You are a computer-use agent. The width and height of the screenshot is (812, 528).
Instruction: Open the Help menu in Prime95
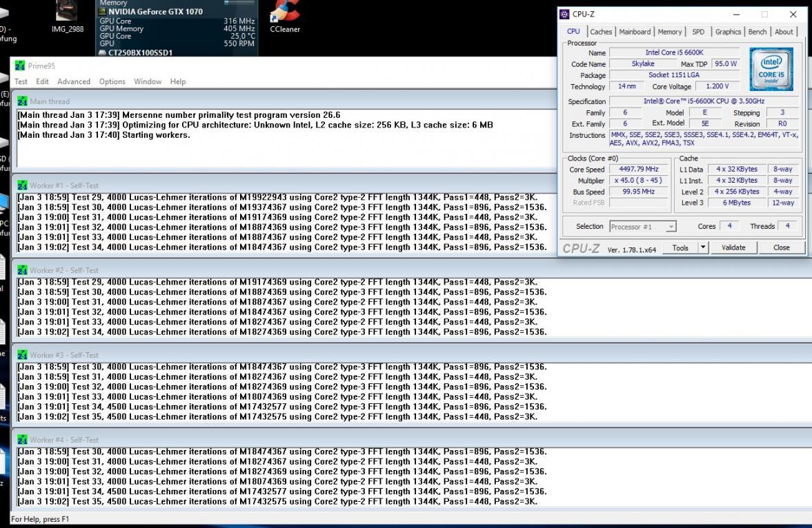click(x=177, y=82)
